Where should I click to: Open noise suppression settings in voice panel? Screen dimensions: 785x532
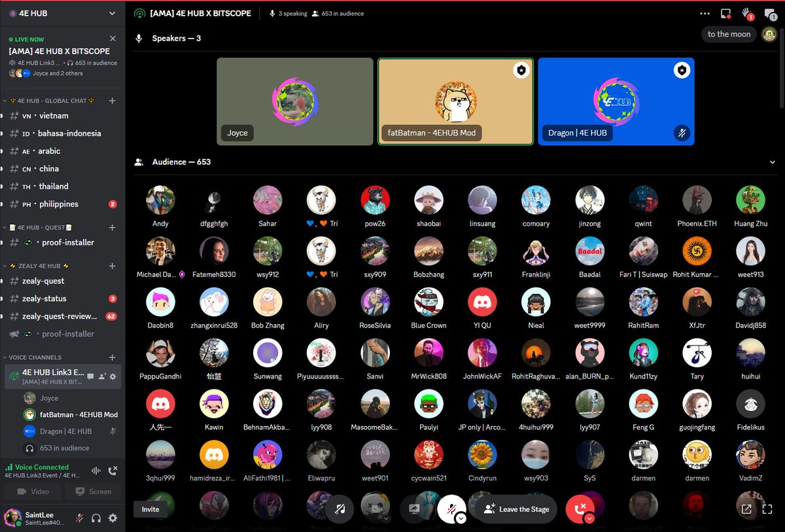96,471
